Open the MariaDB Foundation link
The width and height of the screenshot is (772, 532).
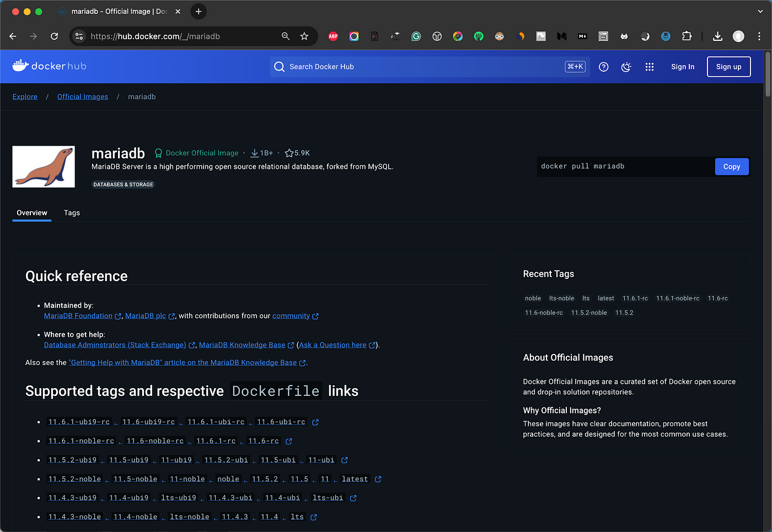coord(78,316)
